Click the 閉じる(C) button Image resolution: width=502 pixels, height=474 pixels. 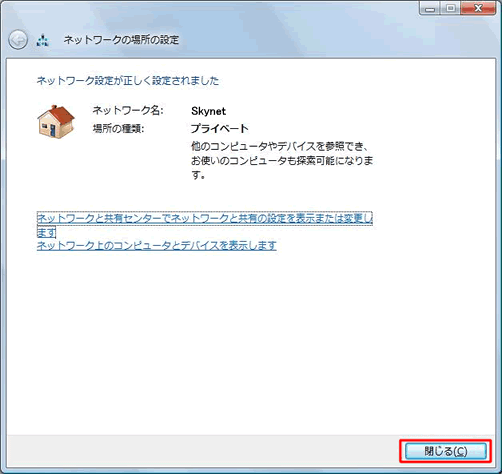pyautogui.click(x=446, y=451)
